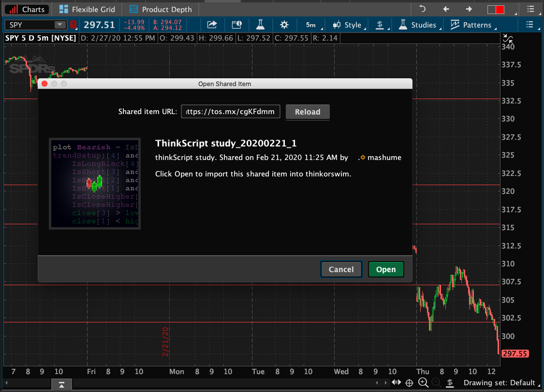544x392 pixels.
Task: Click Open to import shared item
Action: coord(386,269)
